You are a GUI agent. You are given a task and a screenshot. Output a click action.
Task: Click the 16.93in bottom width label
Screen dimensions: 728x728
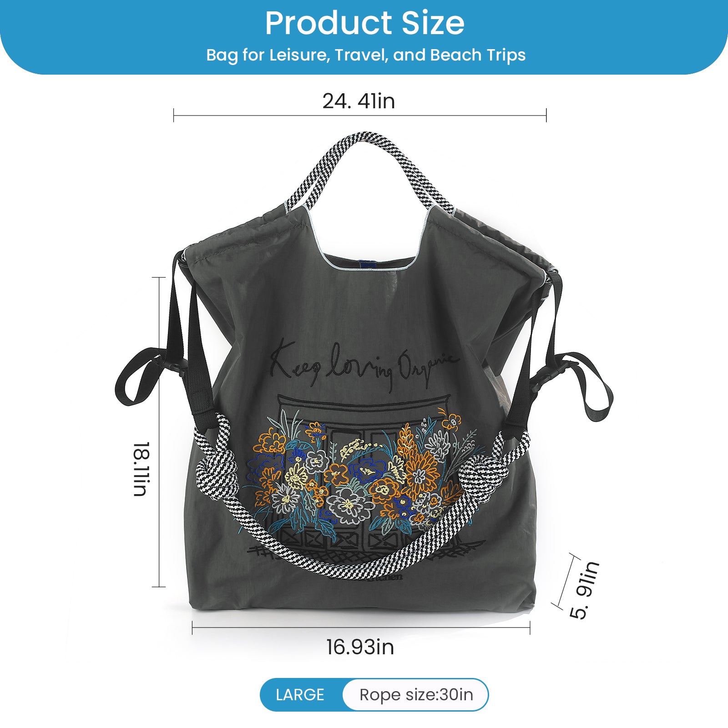pos(360,647)
